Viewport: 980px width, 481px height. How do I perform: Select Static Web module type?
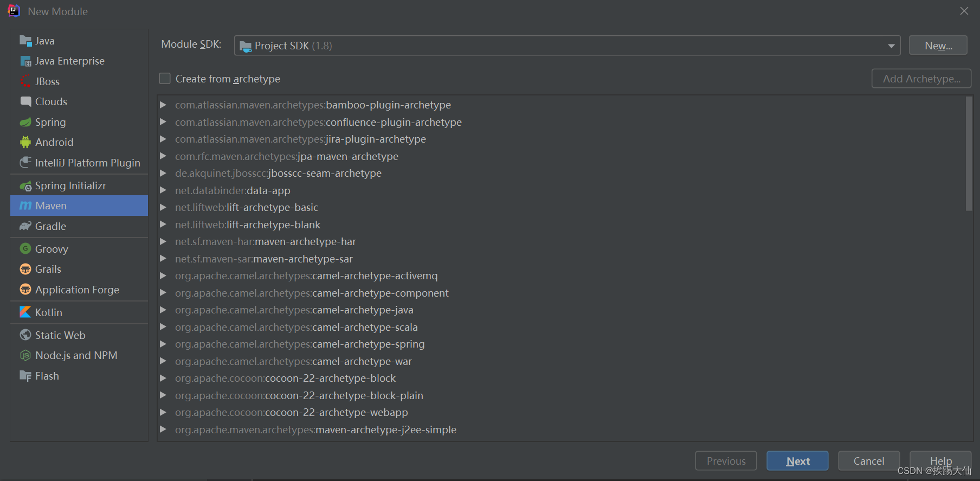(79, 335)
